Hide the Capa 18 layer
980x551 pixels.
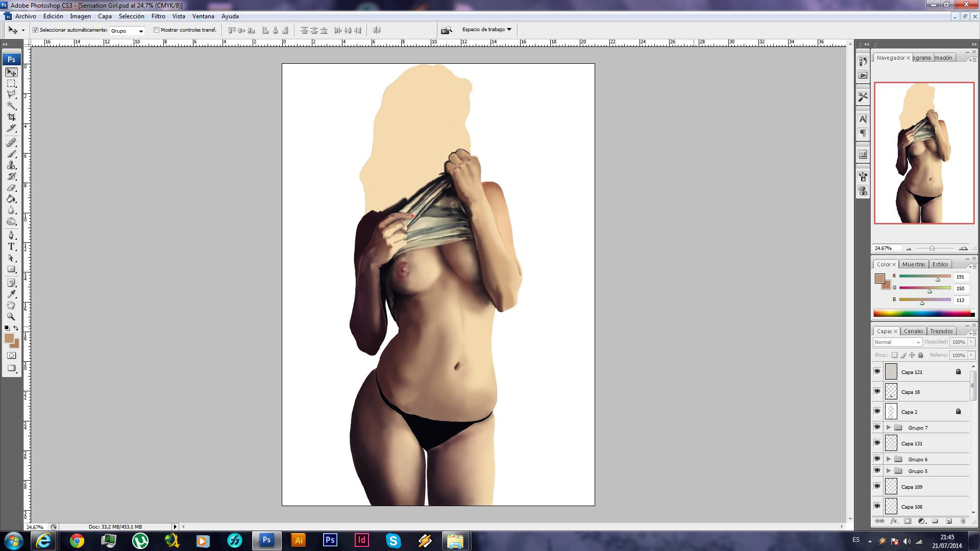pos(877,392)
